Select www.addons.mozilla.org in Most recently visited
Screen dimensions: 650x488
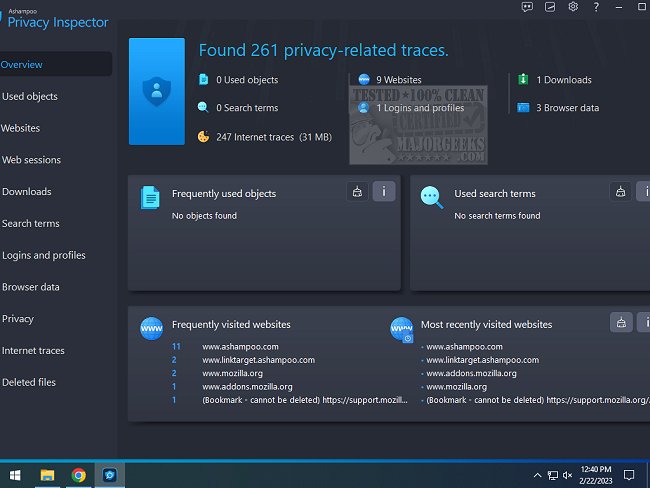(x=471, y=373)
